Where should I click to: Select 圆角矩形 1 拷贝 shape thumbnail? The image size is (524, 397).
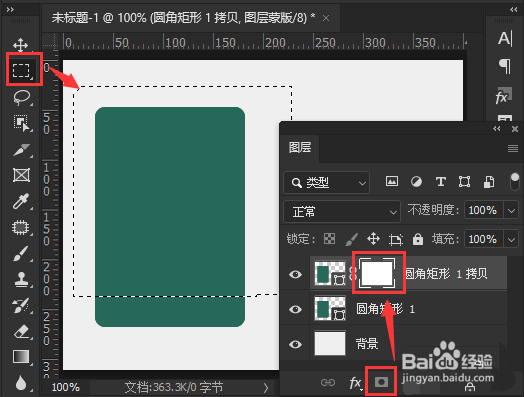point(330,273)
